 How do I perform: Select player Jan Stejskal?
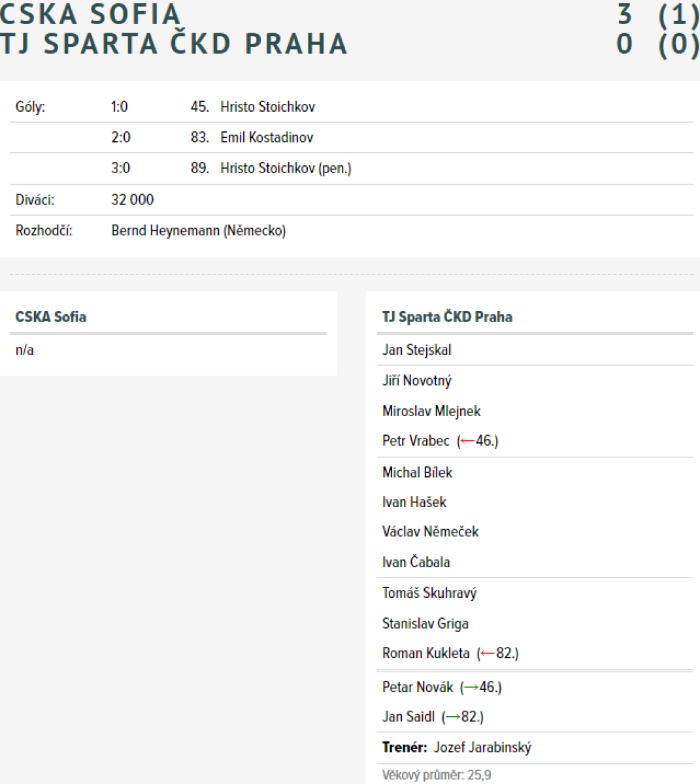click(416, 350)
